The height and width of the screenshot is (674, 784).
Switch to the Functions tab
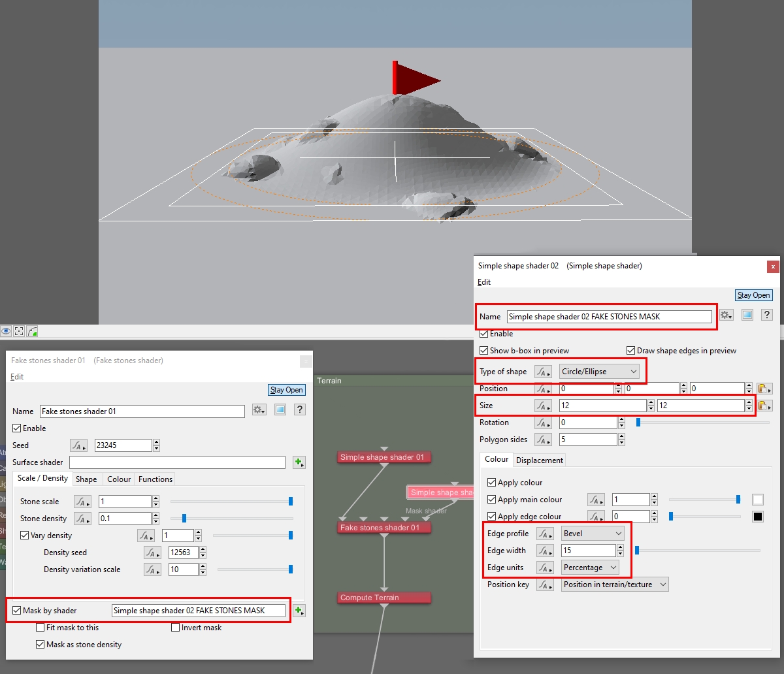(x=155, y=479)
